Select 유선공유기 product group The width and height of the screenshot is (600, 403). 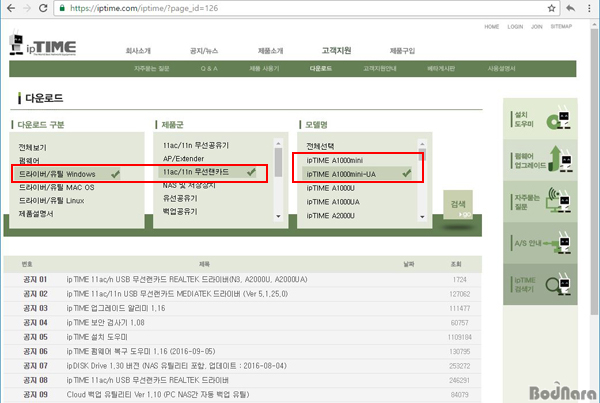click(180, 198)
